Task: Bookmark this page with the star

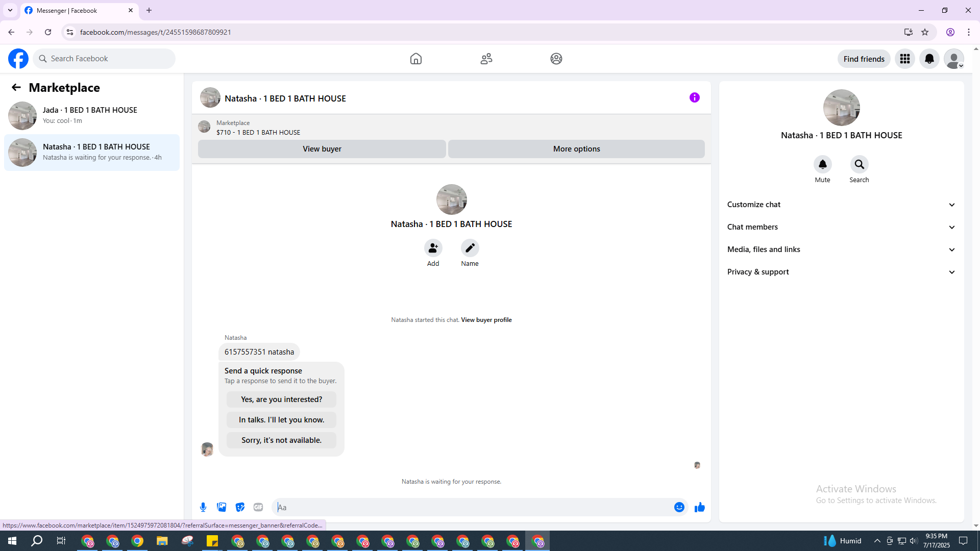Action: 925,32
